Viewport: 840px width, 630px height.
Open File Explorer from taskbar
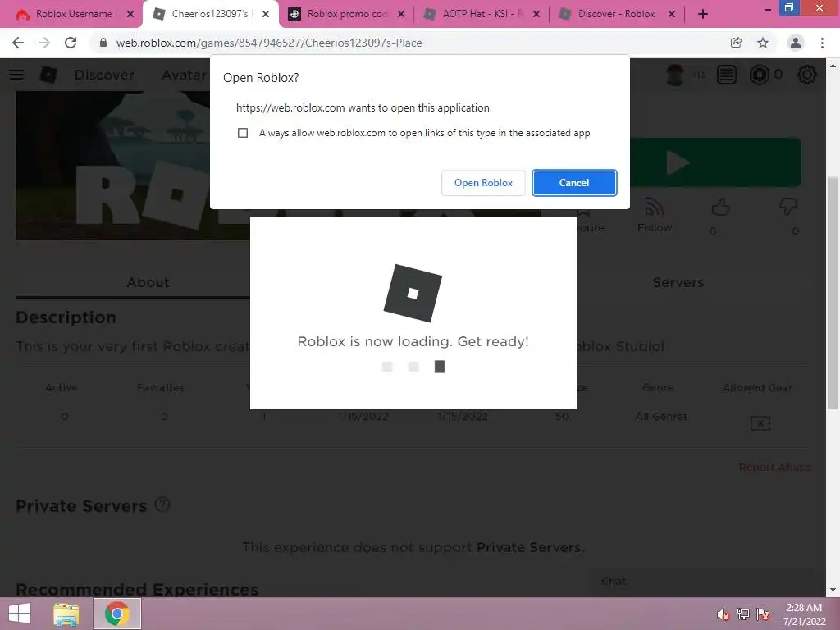66,614
